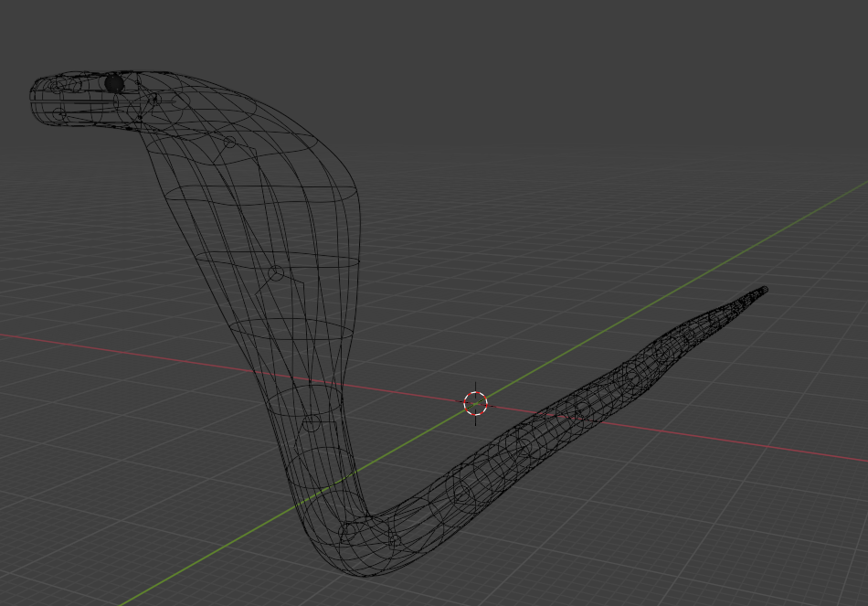Viewport: 868px width, 606px height.
Task: Select the bone joint circle in the hood's middle
Action: 274,273
